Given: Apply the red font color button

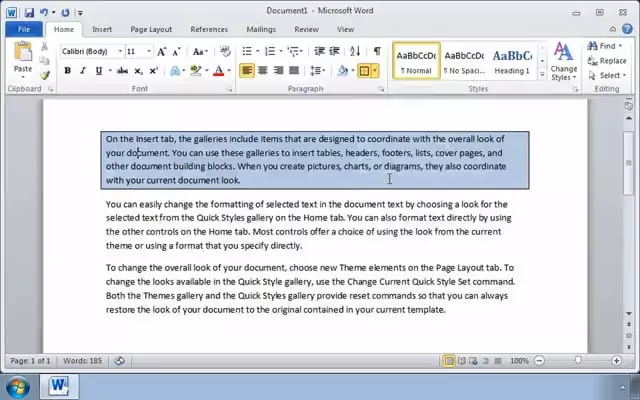Looking at the screenshot, I should 219,71.
